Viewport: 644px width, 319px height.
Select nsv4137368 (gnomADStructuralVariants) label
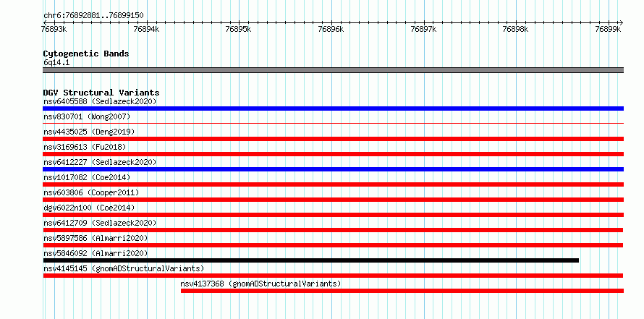(x=260, y=284)
